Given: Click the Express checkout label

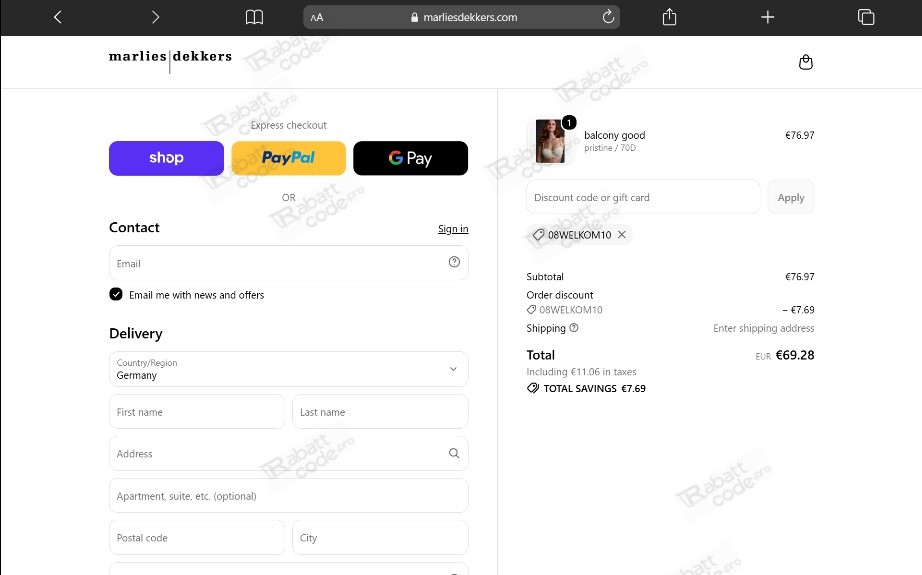Looking at the screenshot, I should (x=288, y=125).
